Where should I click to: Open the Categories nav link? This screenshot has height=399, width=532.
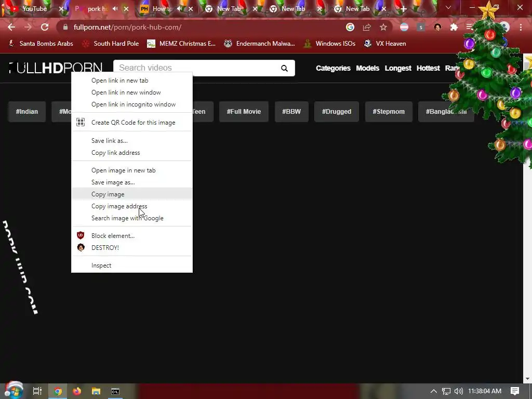[333, 68]
